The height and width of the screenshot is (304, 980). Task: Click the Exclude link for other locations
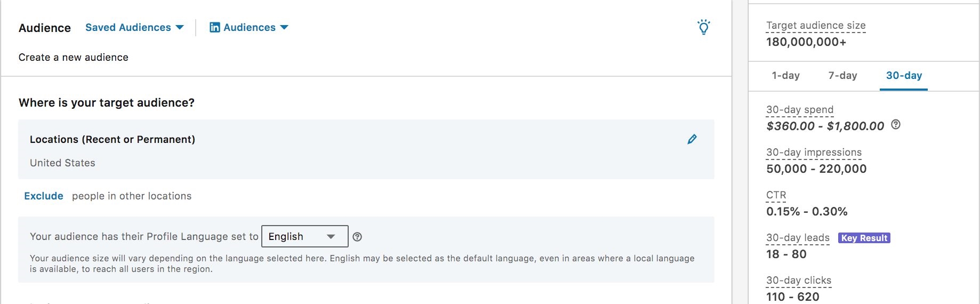point(44,196)
